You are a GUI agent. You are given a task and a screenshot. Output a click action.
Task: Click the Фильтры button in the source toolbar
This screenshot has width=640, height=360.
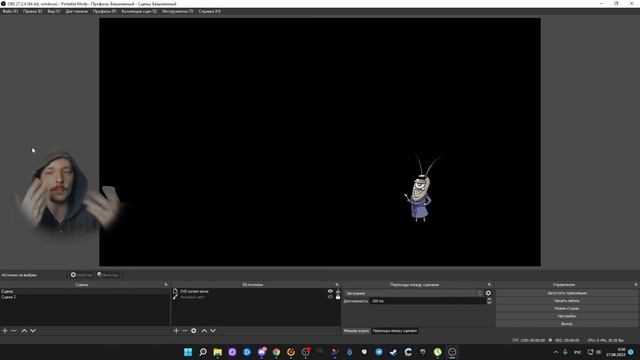click(108, 275)
